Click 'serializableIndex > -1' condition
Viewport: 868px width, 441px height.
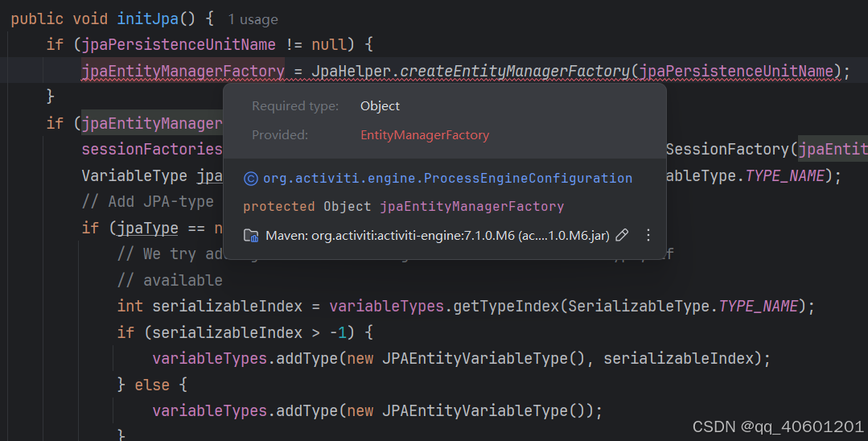[x=249, y=332]
